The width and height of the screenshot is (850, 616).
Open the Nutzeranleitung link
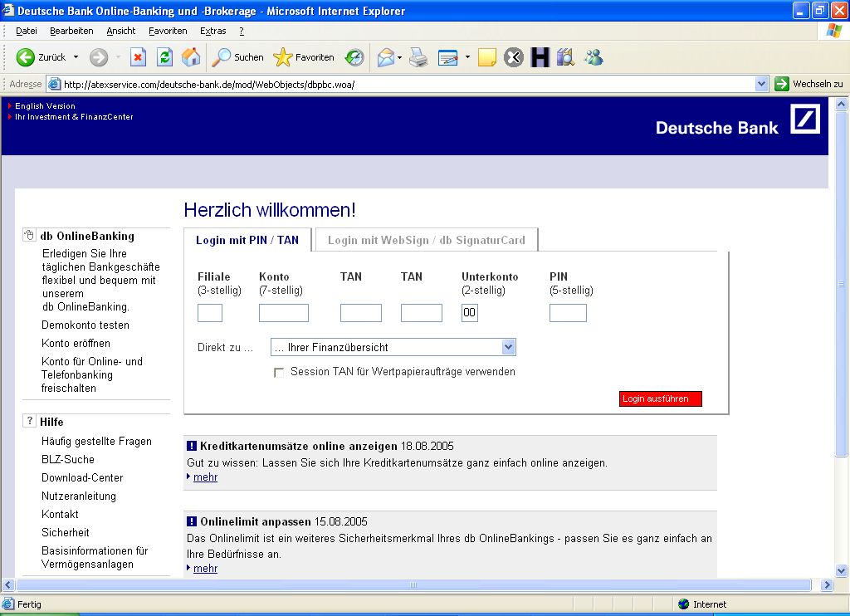tap(79, 496)
